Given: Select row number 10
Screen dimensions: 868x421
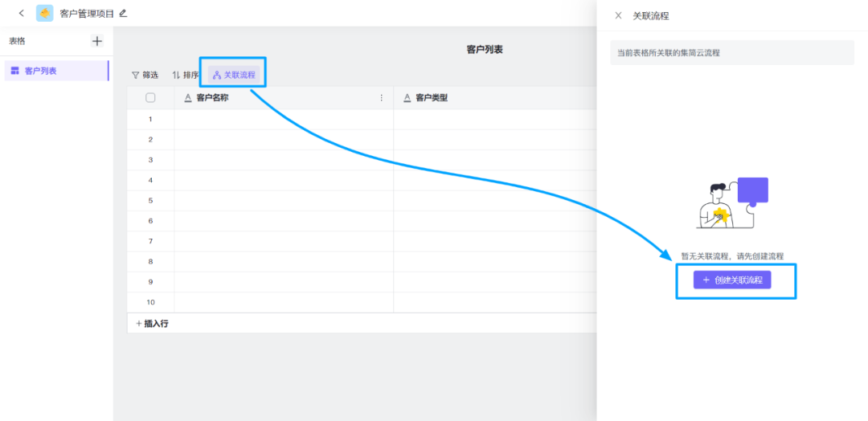Looking at the screenshot, I should click(x=150, y=303).
